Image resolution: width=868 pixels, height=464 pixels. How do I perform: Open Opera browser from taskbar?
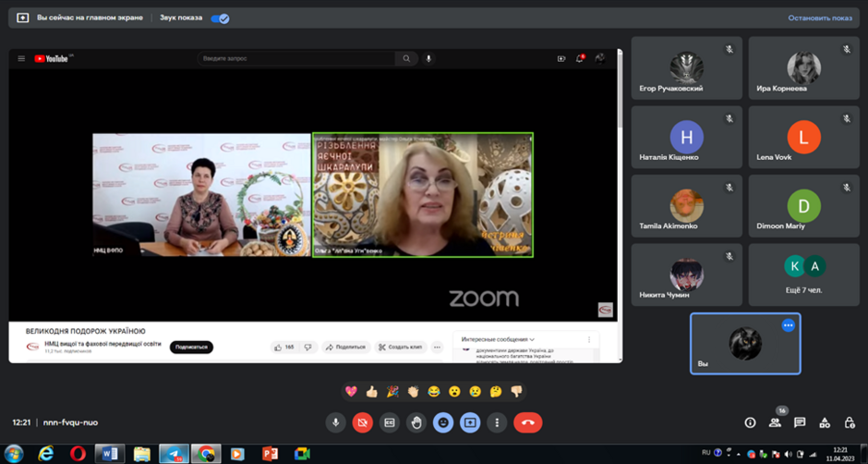coord(78,454)
